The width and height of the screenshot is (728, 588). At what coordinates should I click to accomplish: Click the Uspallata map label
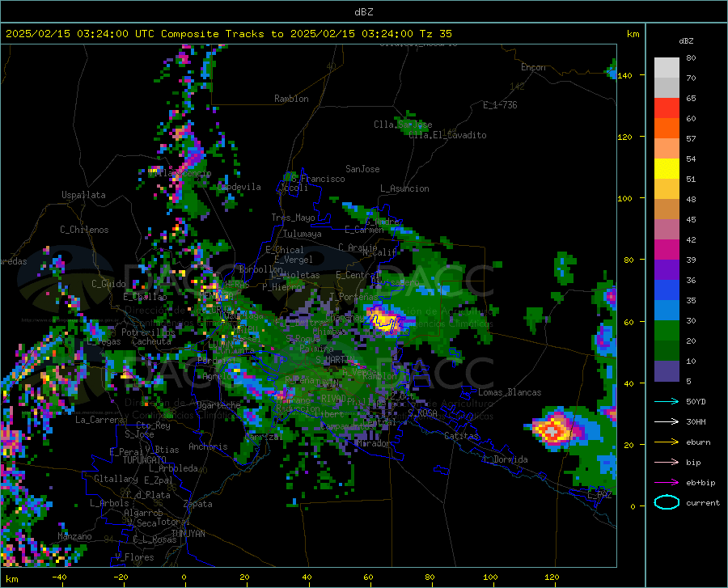coord(83,195)
